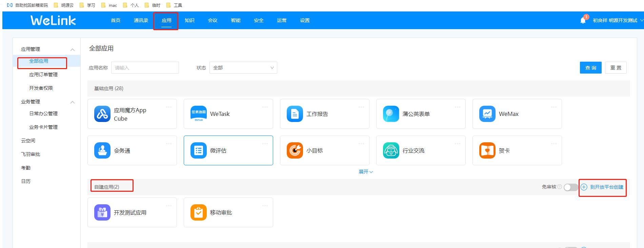Screen dimensions: 644x248
Task: Collapse the 业务管理 sidebar section
Action: pos(73,102)
